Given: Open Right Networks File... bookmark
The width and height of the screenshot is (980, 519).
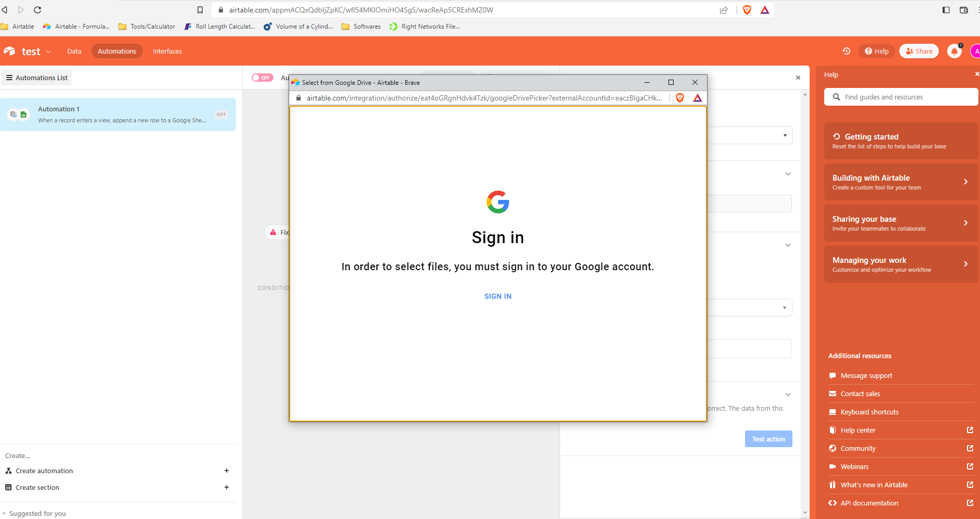Looking at the screenshot, I should point(425,27).
